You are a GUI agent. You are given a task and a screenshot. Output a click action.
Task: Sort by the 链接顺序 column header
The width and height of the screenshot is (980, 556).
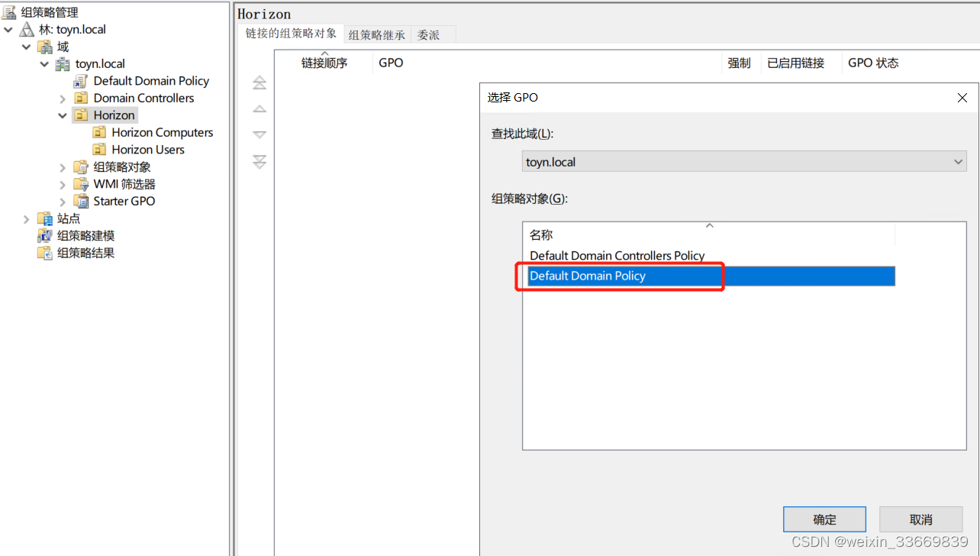(x=324, y=63)
